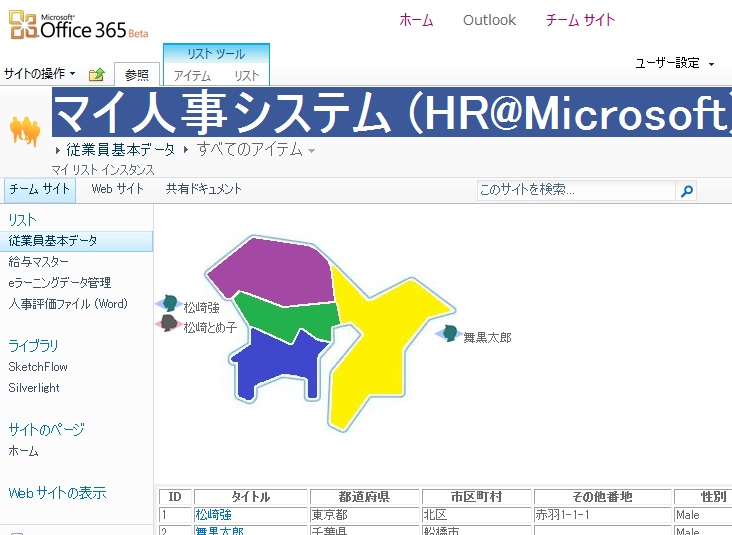Viewport: 732px width, 535px height.
Task: Click the 松崎とめ子 label on the map
Action: click(x=210, y=328)
